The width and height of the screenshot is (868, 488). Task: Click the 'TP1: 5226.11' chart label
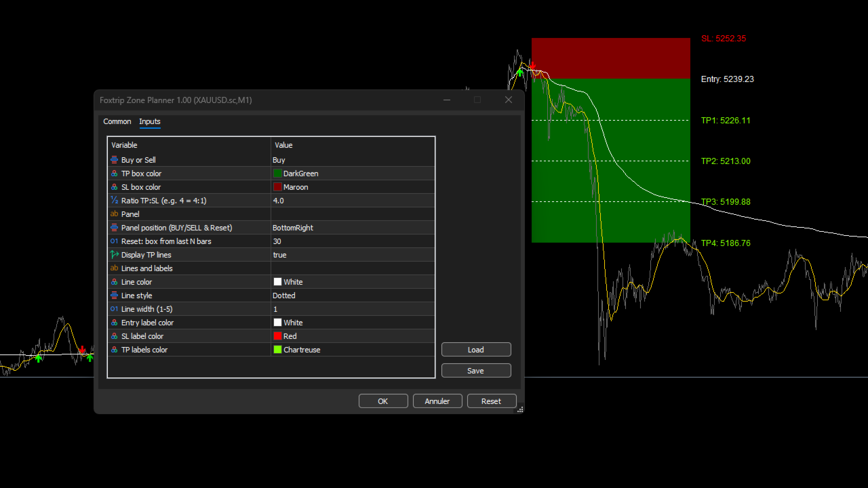[x=726, y=121]
